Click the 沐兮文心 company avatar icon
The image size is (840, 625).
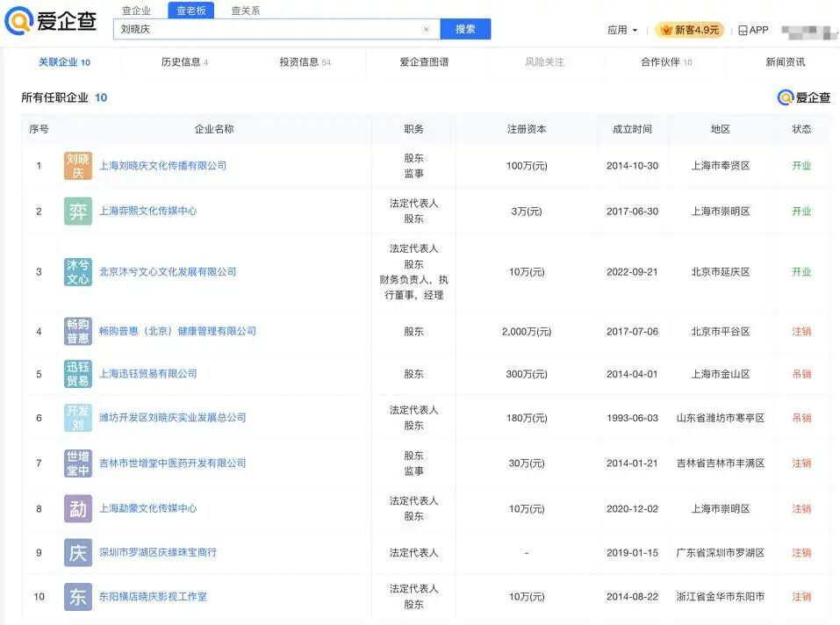(77, 271)
